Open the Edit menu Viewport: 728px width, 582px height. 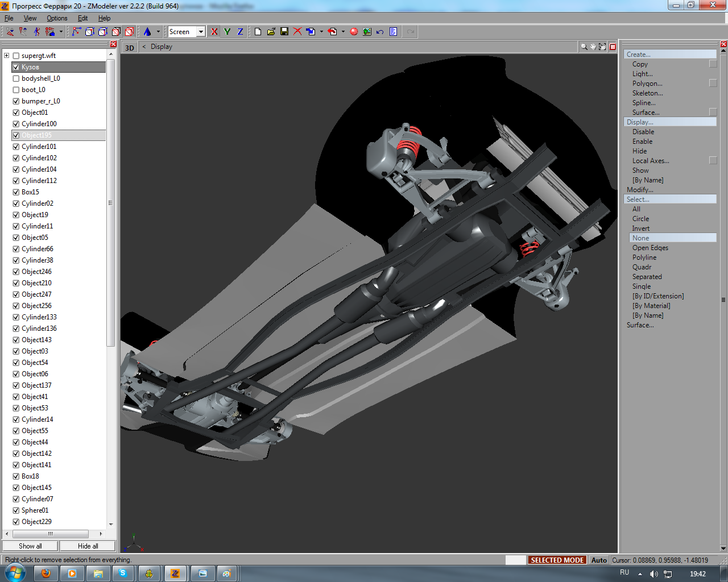tap(82, 18)
